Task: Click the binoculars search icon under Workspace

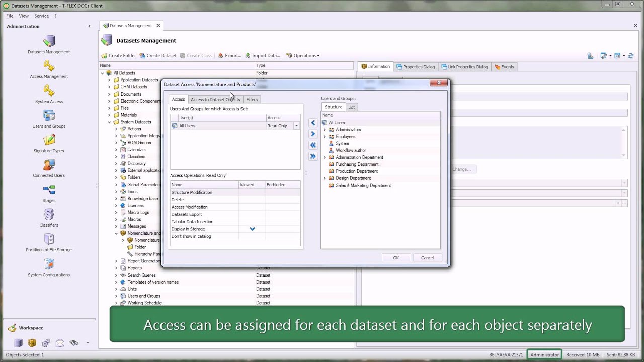Action: 74,343
